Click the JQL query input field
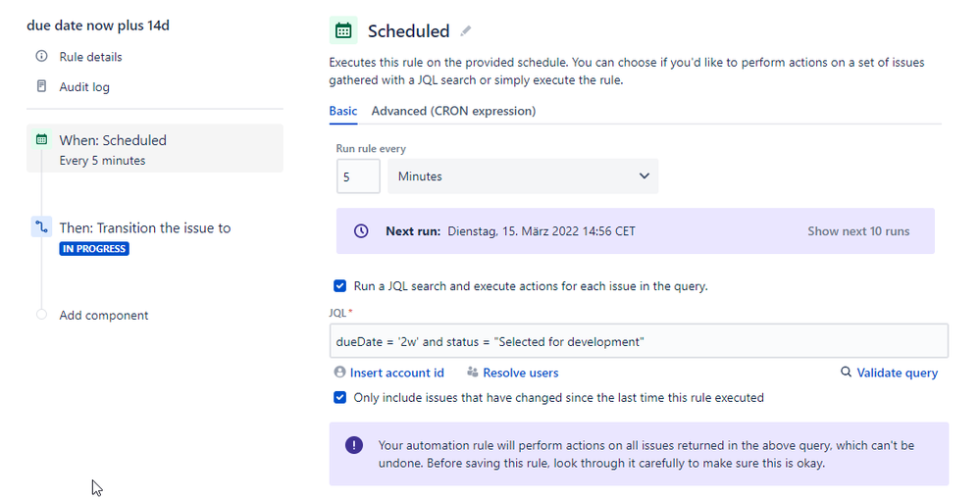The width and height of the screenshot is (980, 500). [639, 341]
